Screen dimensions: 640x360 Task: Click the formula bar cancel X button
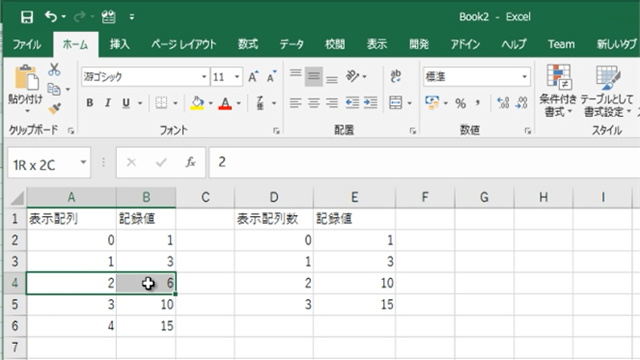(x=131, y=162)
